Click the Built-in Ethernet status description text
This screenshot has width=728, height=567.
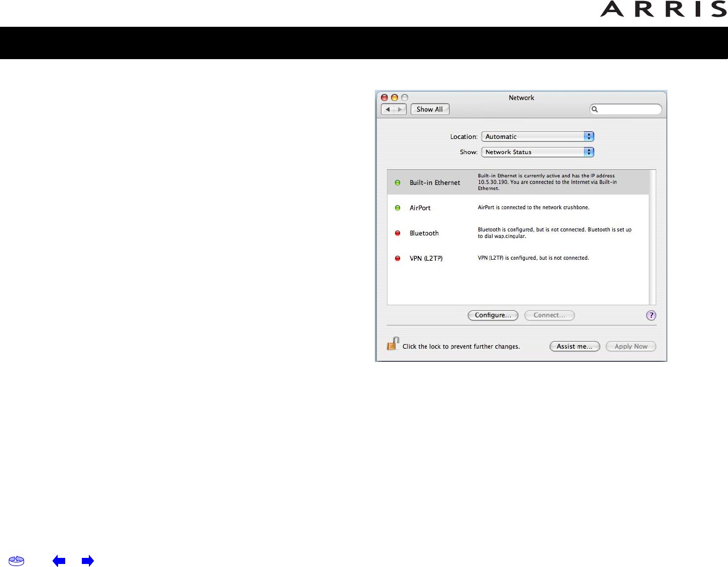coord(547,182)
